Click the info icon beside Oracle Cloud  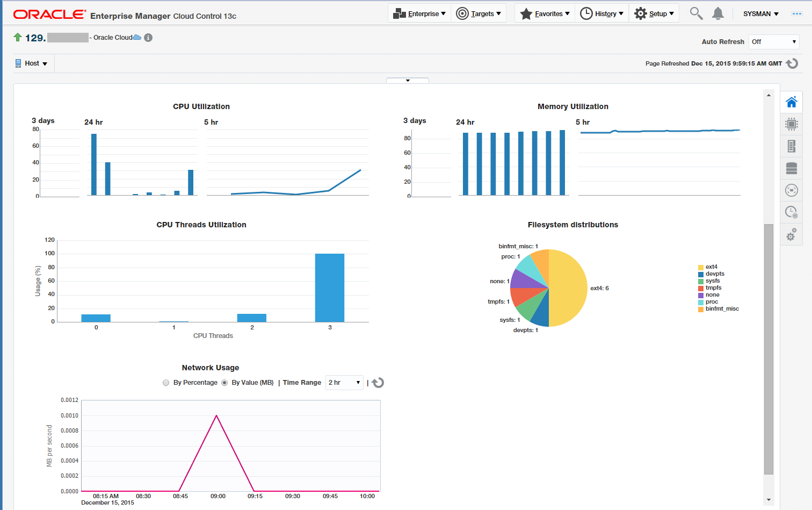coord(148,38)
